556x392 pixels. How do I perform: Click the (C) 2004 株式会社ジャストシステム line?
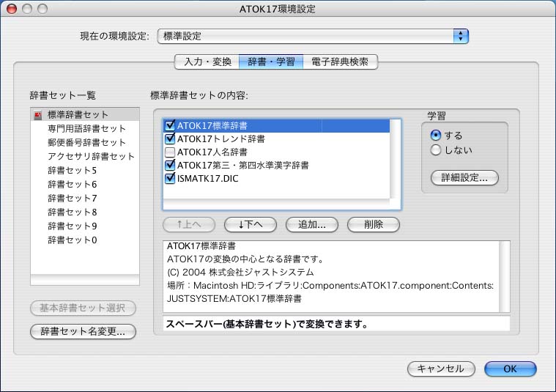click(x=240, y=273)
